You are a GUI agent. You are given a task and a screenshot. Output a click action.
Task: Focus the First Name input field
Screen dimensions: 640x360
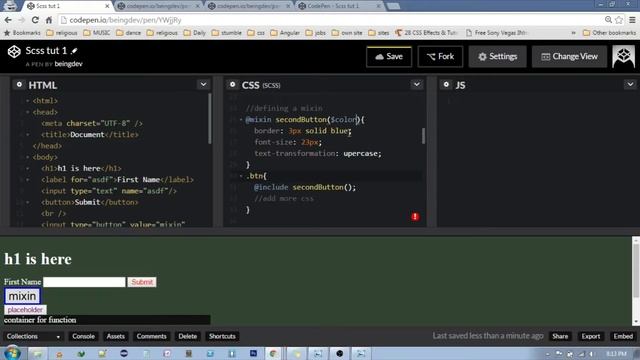[84, 282]
